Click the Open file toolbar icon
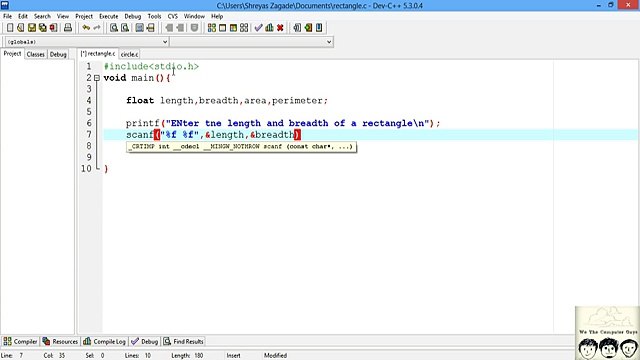 tap(21, 28)
